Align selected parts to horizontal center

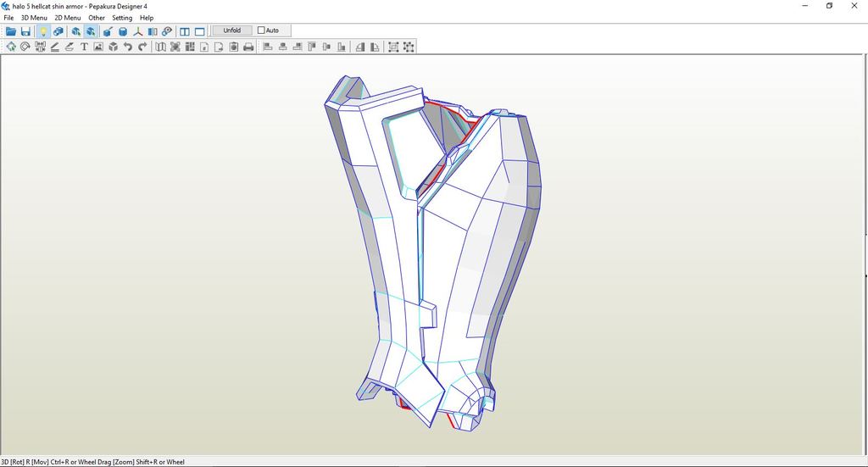283,47
